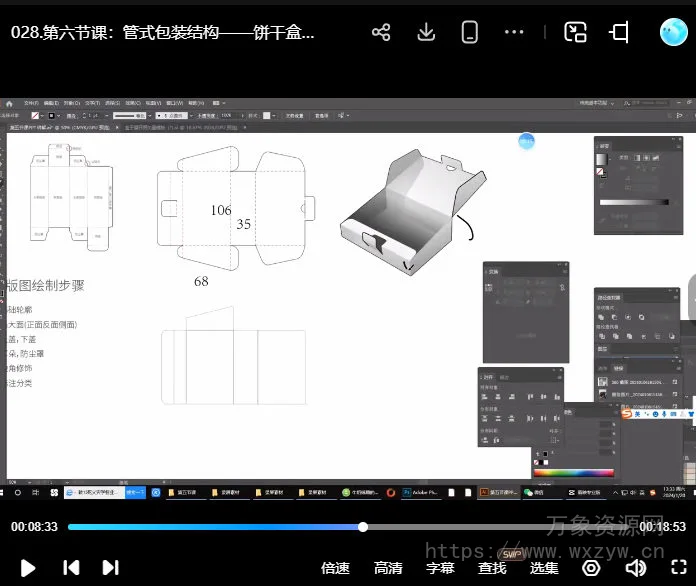This screenshot has width=696, height=586.
Task: Play the video
Action: 28,568
